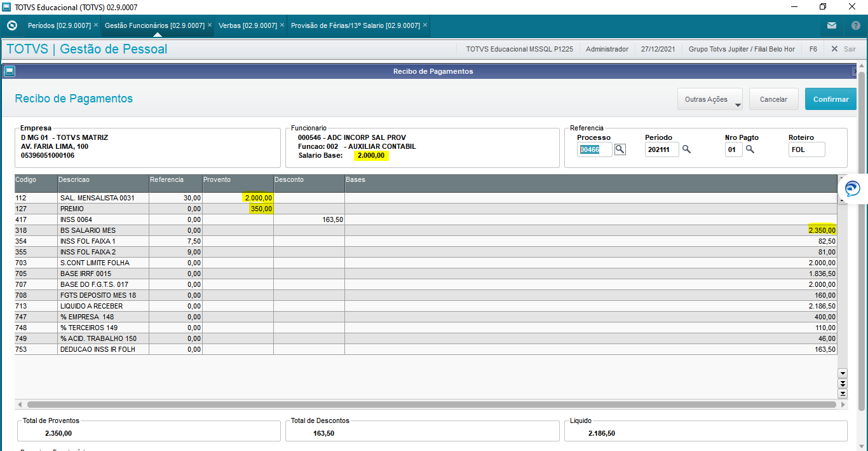Click the date 27/12/2021 in header

[x=658, y=49]
